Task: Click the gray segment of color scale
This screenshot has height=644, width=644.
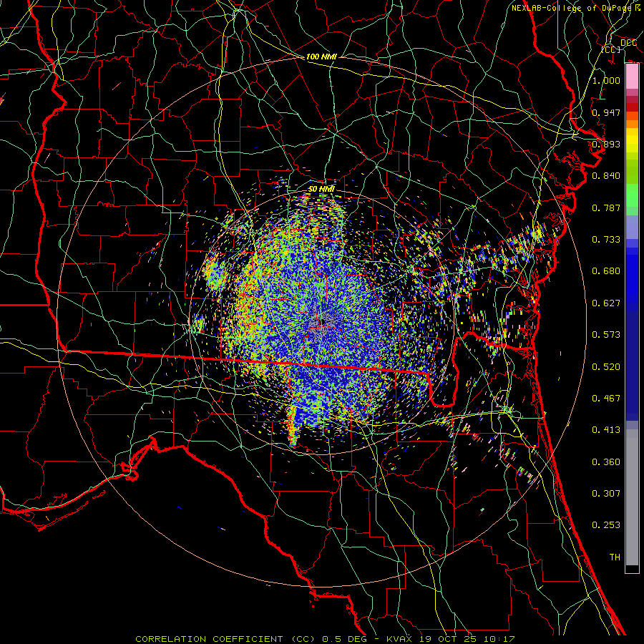Action: click(x=632, y=497)
